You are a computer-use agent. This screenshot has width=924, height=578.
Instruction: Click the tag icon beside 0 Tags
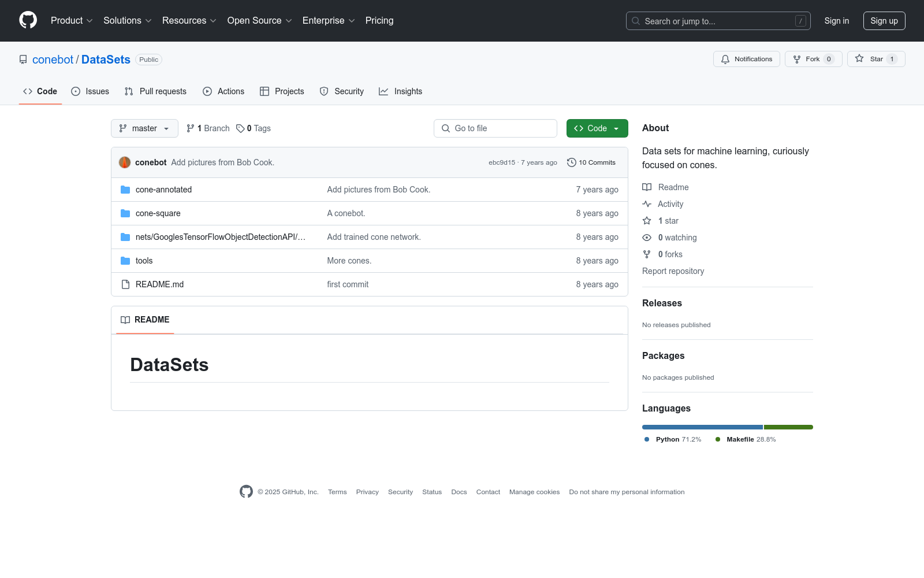240,128
